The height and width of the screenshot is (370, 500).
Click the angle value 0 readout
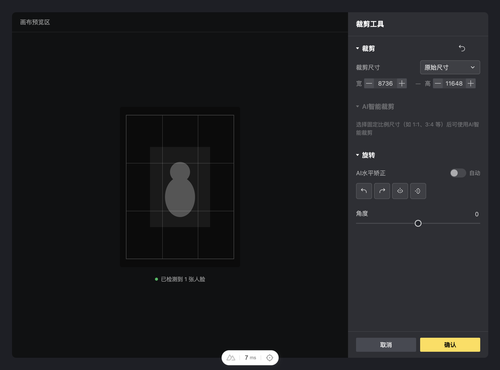(477, 214)
